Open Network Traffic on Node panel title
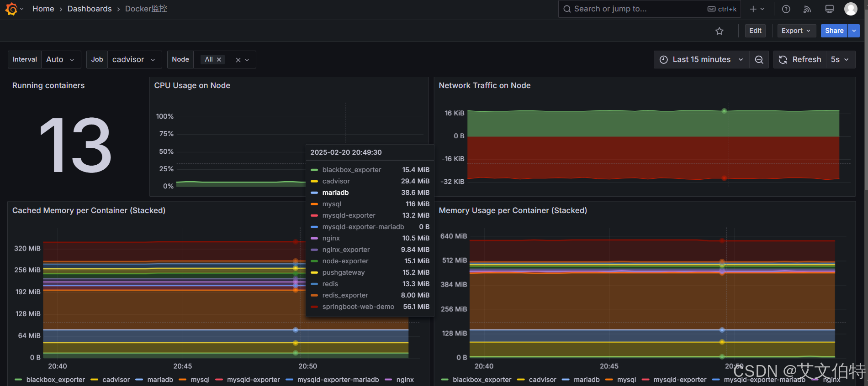This screenshot has width=868, height=386. 484,86
